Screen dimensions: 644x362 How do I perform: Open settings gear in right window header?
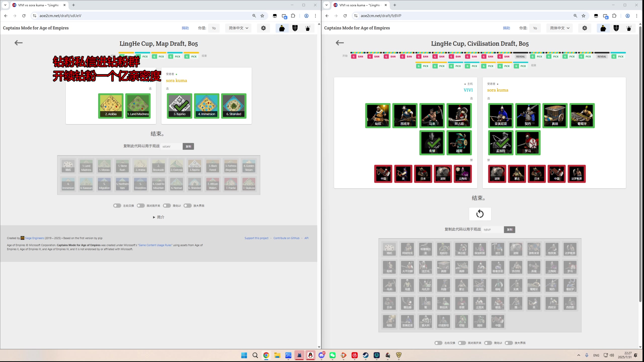[585, 28]
